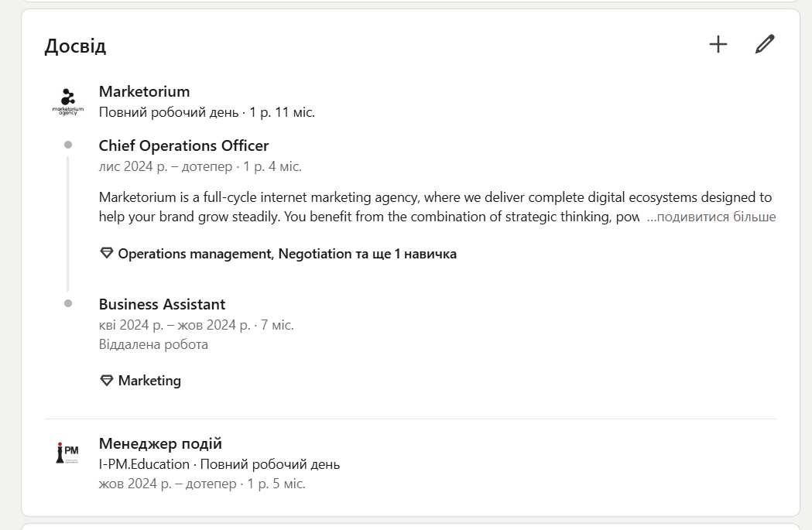Open skills link "Operations management, Negotiation та ще 1 навичка"
812x530 pixels.
coord(287,254)
